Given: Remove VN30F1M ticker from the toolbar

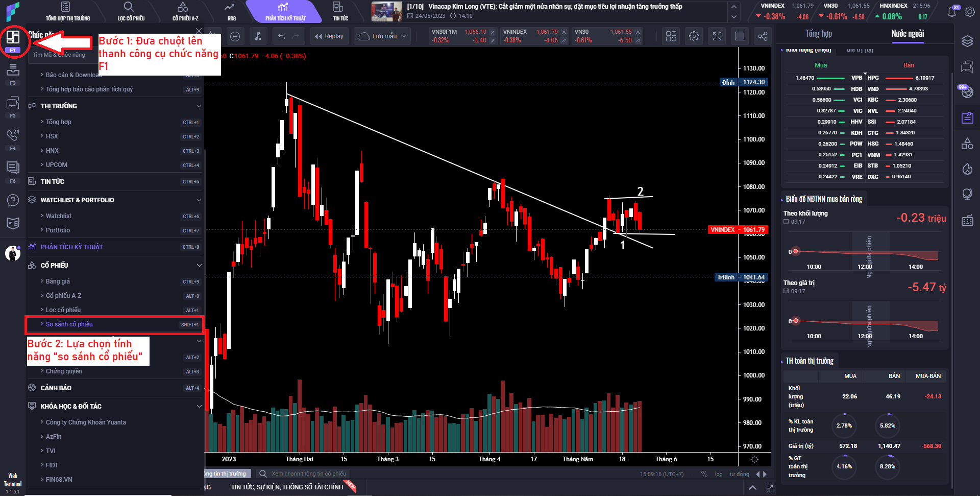Looking at the screenshot, I should [x=492, y=32].
